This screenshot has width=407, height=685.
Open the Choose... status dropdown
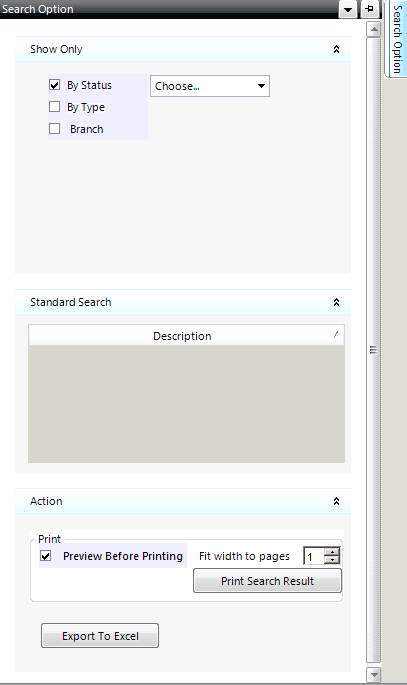coord(210,86)
